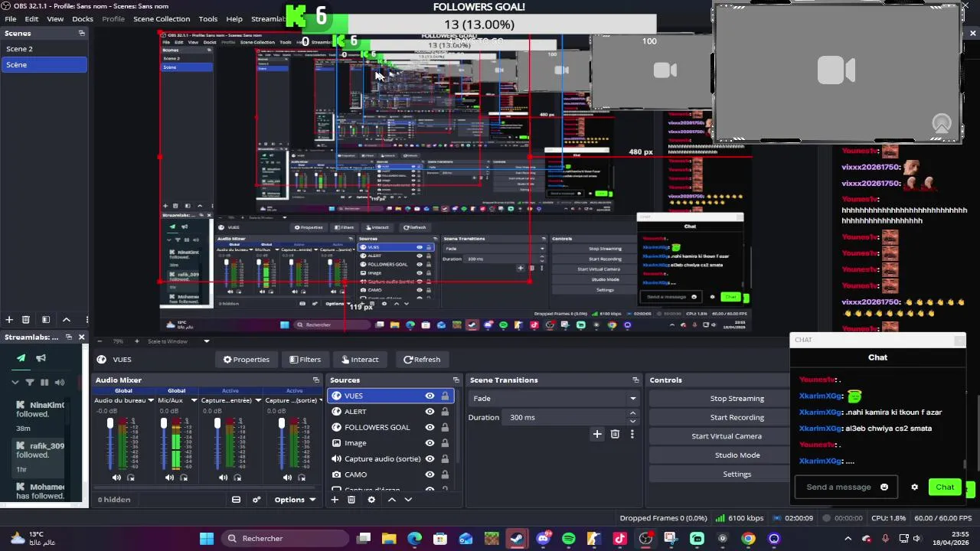Increase transition duration stepper up
Image resolution: width=980 pixels, height=551 pixels.
click(x=632, y=413)
